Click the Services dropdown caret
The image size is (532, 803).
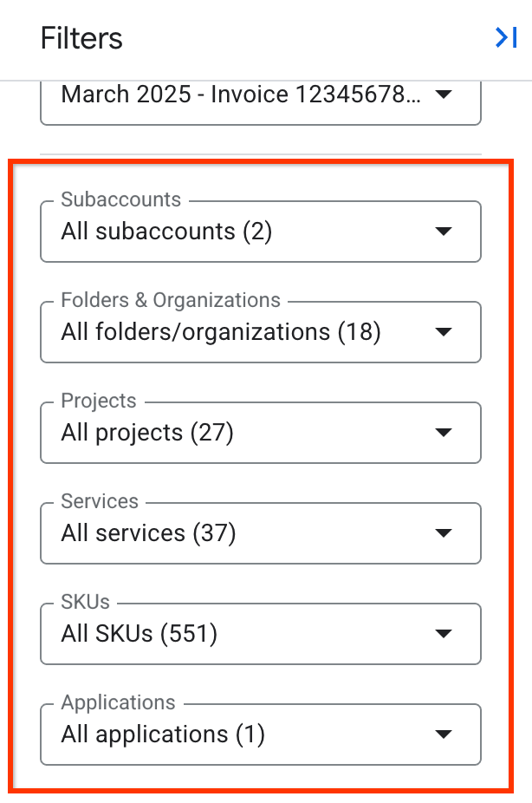coord(443,533)
